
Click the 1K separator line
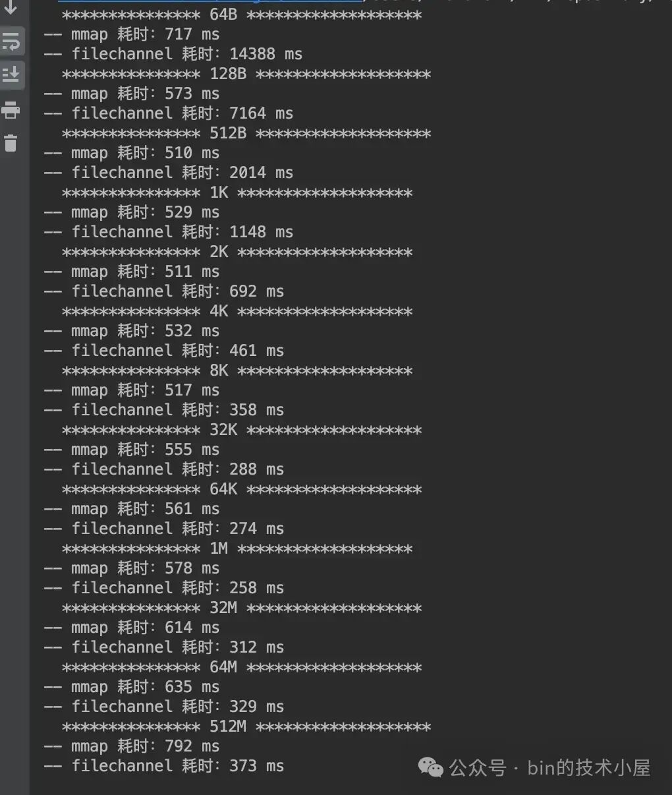(x=237, y=193)
